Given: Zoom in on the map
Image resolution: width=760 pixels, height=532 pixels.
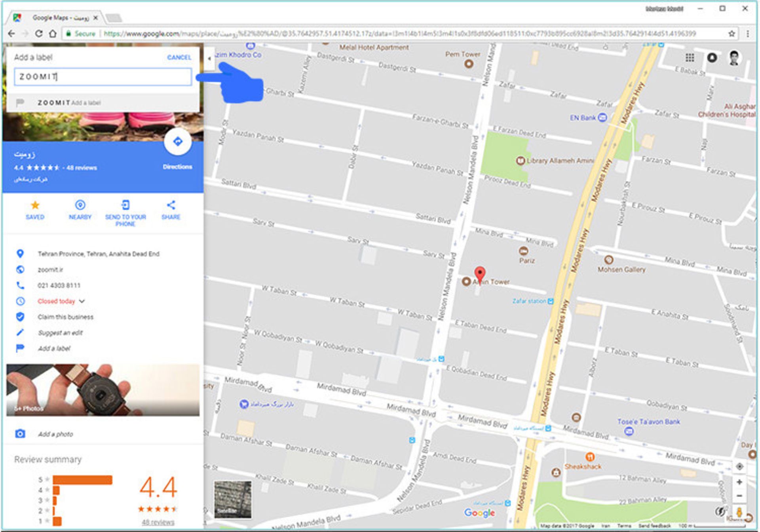Looking at the screenshot, I should point(739,482).
